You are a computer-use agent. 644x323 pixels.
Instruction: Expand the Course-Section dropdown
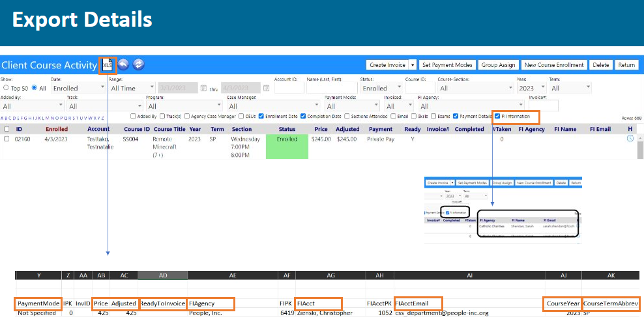click(476, 88)
